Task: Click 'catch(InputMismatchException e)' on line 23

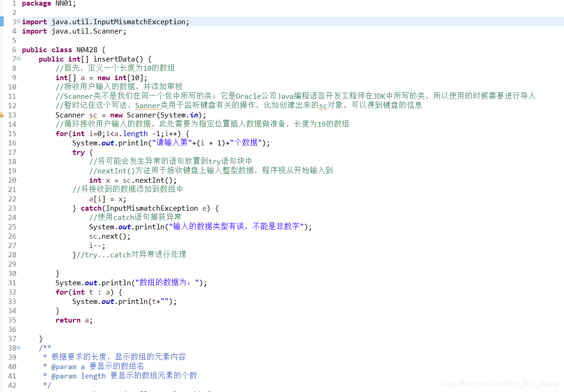Action: pyautogui.click(x=145, y=208)
